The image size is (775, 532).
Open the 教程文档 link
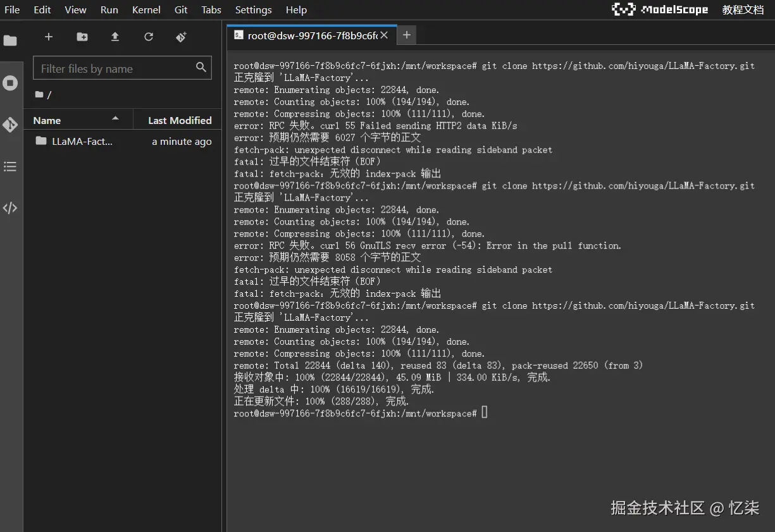(x=743, y=9)
